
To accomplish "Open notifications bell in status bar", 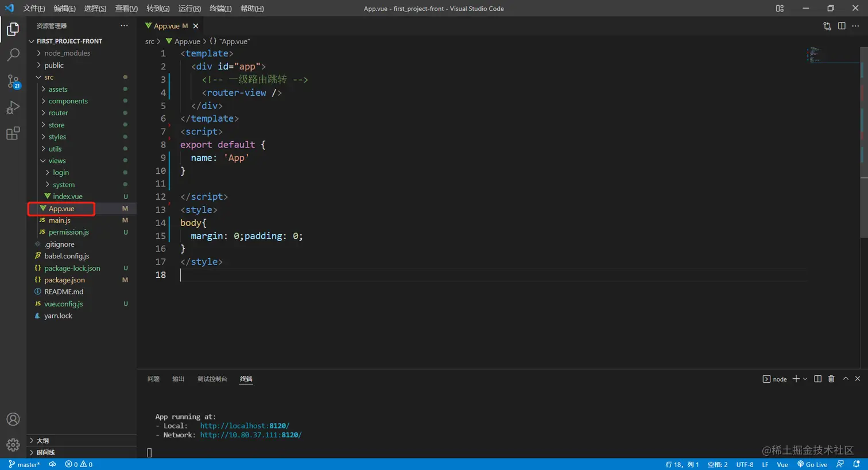I will click(x=856, y=464).
